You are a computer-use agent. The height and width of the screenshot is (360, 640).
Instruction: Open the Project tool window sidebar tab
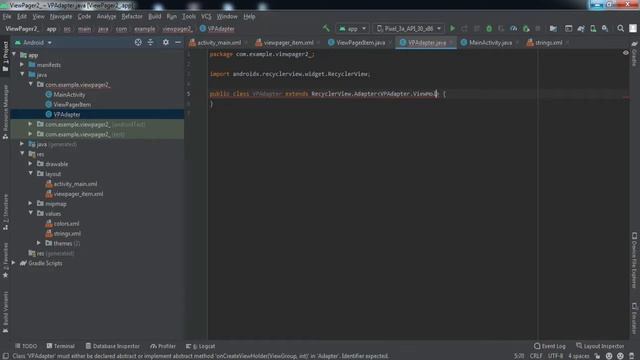[x=5, y=56]
